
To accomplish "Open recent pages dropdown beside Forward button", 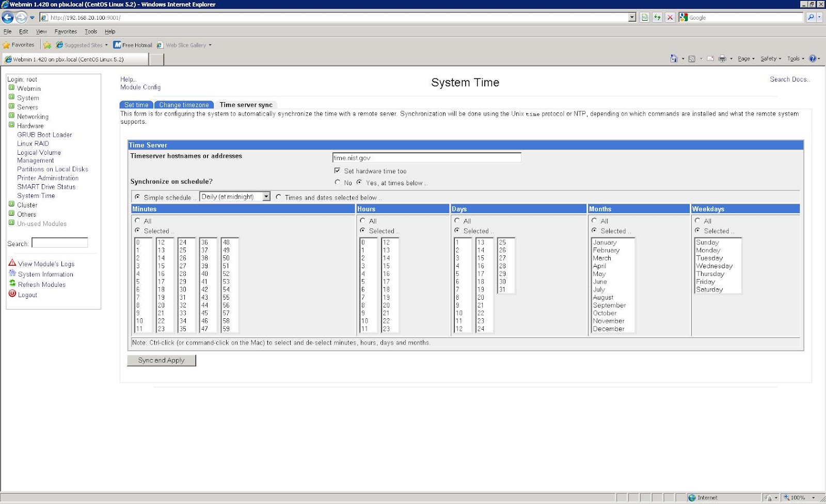I will pyautogui.click(x=32, y=18).
